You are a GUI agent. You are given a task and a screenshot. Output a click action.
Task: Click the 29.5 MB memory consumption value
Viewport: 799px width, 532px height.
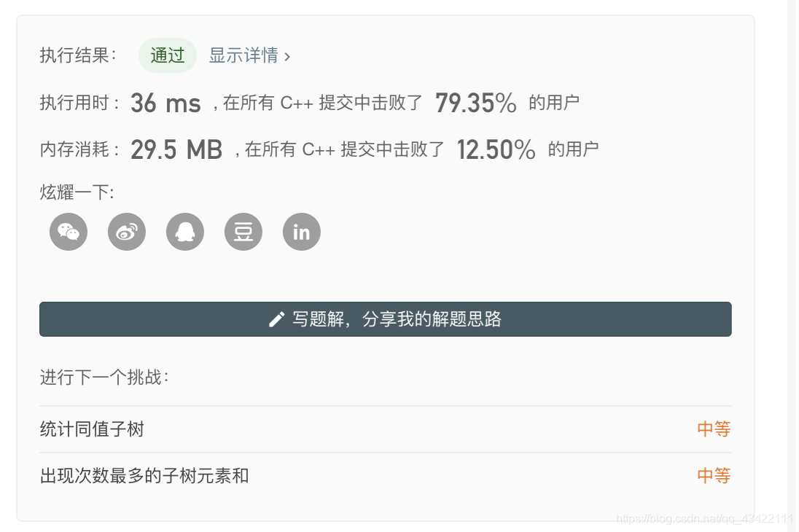[176, 149]
